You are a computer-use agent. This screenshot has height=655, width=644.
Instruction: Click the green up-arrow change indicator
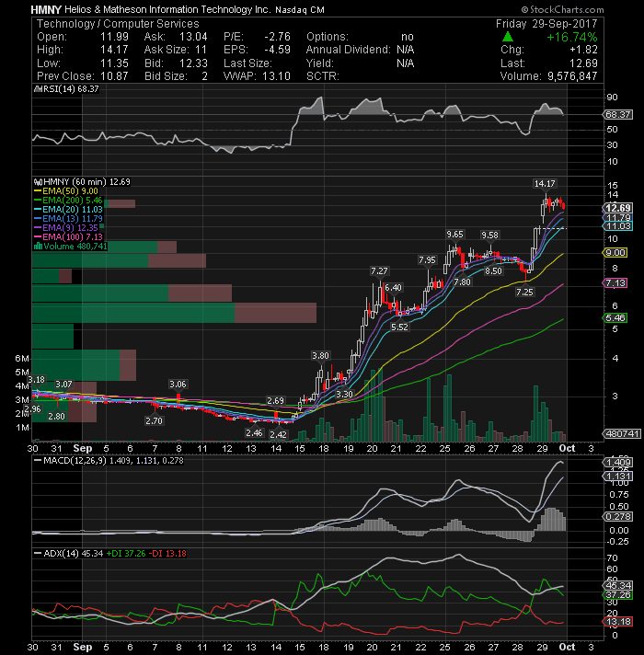508,37
